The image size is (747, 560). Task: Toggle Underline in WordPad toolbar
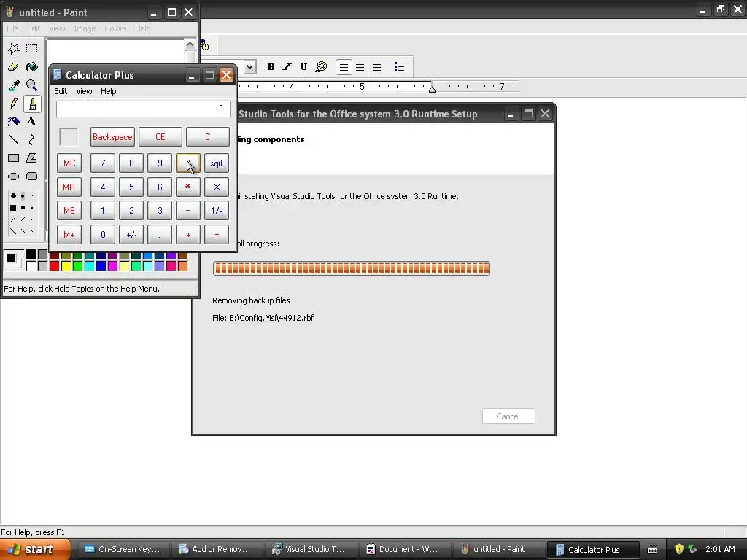click(x=303, y=67)
